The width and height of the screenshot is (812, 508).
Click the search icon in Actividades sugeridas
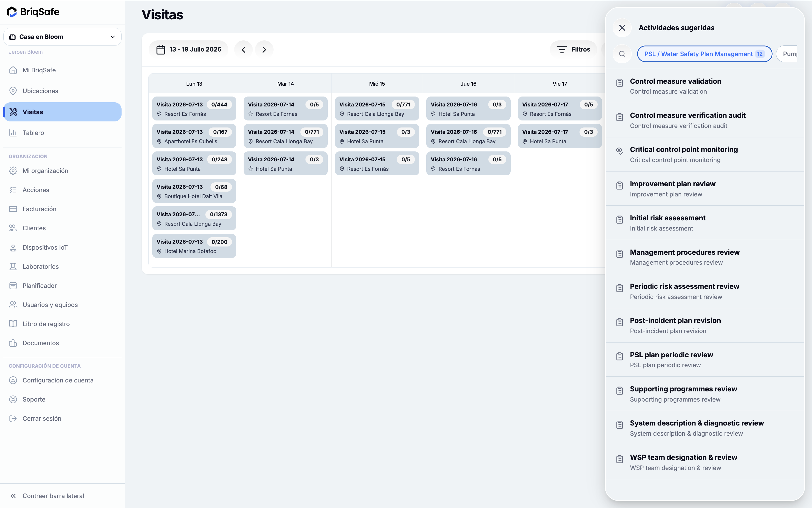click(x=622, y=54)
